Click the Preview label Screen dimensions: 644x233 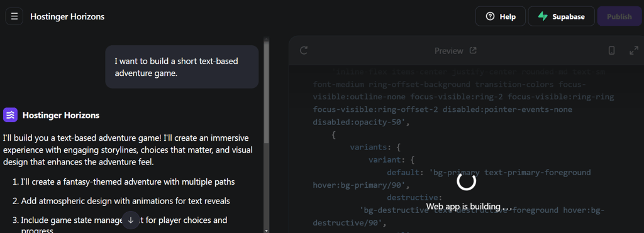click(x=449, y=51)
